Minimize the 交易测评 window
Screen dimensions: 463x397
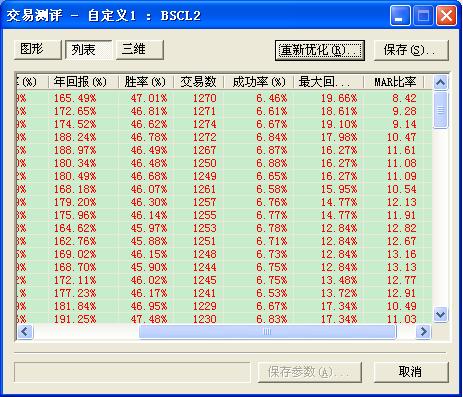399,16
